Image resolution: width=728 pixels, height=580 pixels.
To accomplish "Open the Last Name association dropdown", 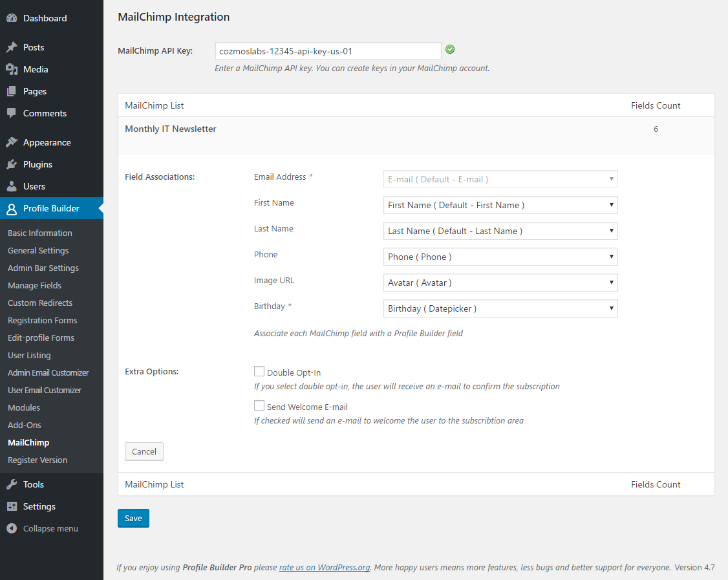I will (x=500, y=231).
